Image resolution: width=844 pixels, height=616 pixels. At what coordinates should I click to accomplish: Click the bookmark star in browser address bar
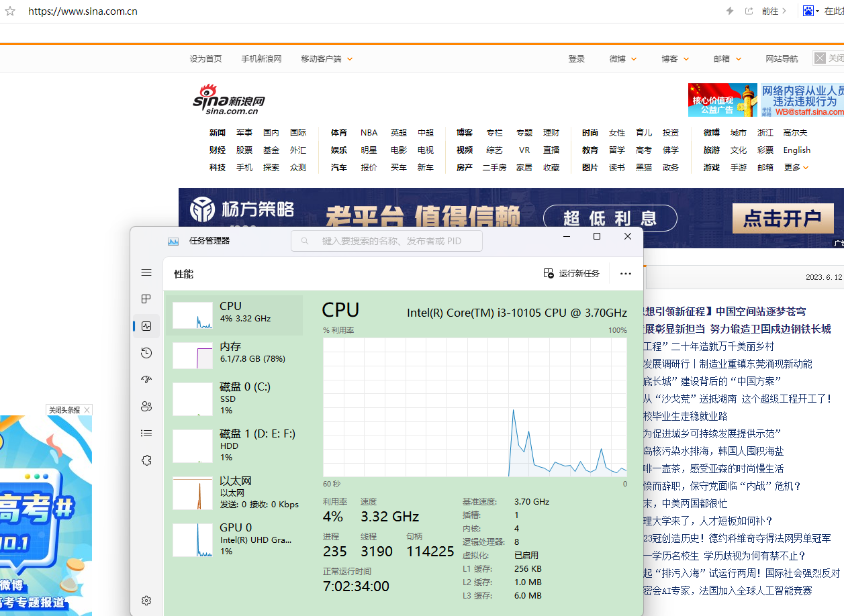click(x=10, y=11)
